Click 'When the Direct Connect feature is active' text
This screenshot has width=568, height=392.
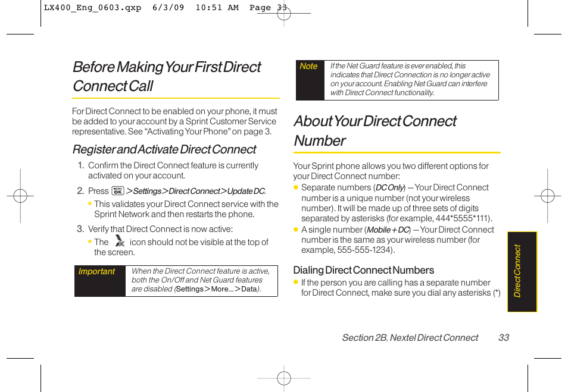tap(200, 280)
